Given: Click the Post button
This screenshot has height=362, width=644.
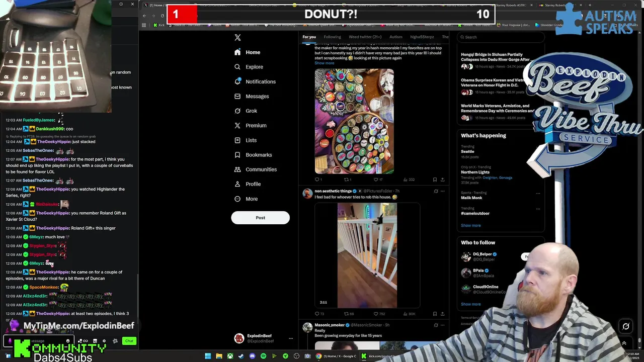Looking at the screenshot, I should (260, 218).
